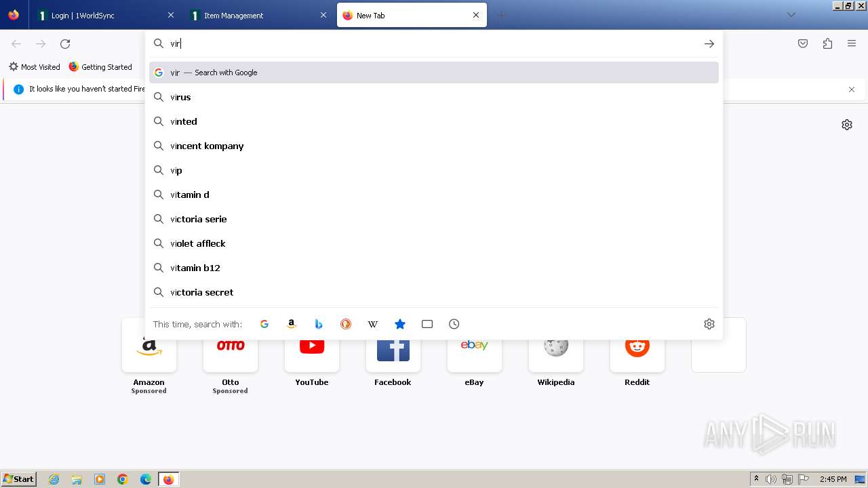Switch to Login | 1WorldSync tab
Screen dimensions: 868x488
(105, 15)
